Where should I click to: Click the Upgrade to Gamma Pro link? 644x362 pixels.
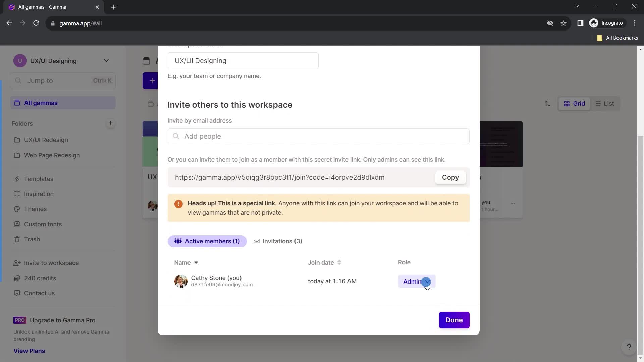pyautogui.click(x=62, y=319)
